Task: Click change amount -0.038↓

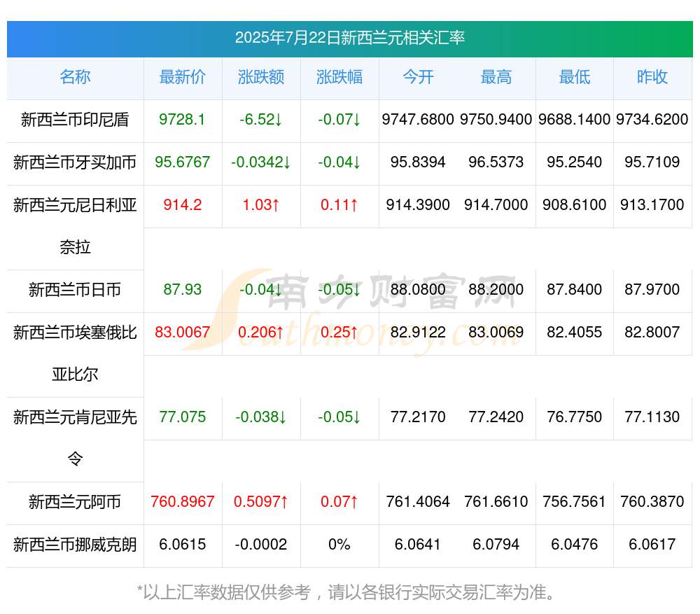Action: pyautogui.click(x=260, y=417)
